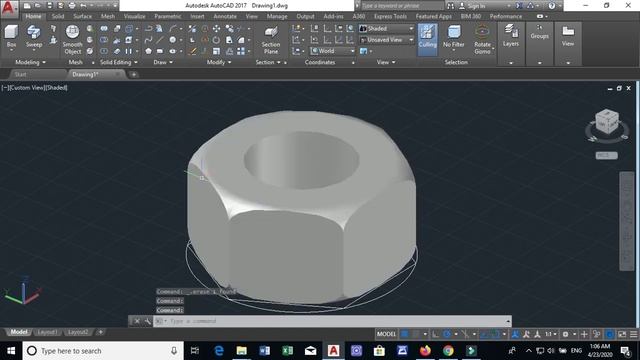Toggle ortho mode in the status bar
640x360 pixels.
436,334
